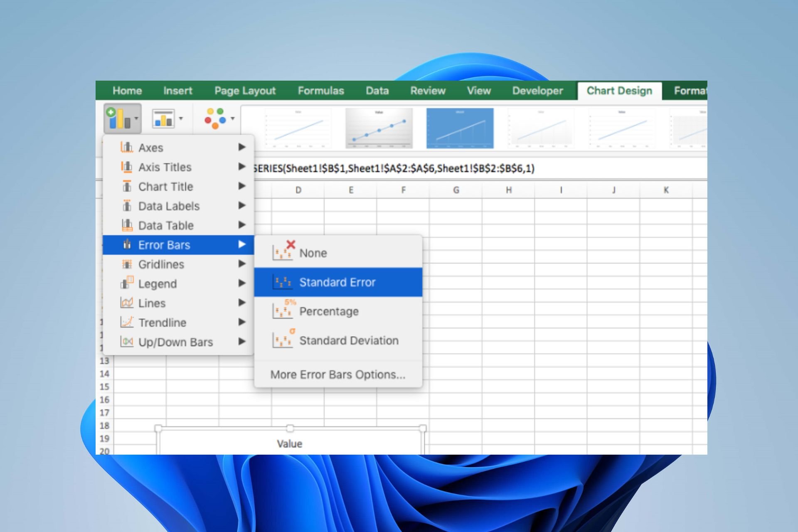Choose None from Error Bars submenu
The height and width of the screenshot is (532, 798).
[x=338, y=253]
